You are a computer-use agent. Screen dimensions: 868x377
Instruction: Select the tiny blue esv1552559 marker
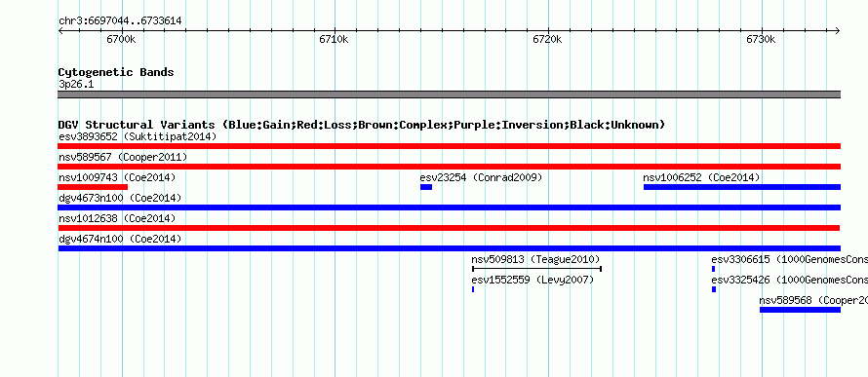(473, 289)
